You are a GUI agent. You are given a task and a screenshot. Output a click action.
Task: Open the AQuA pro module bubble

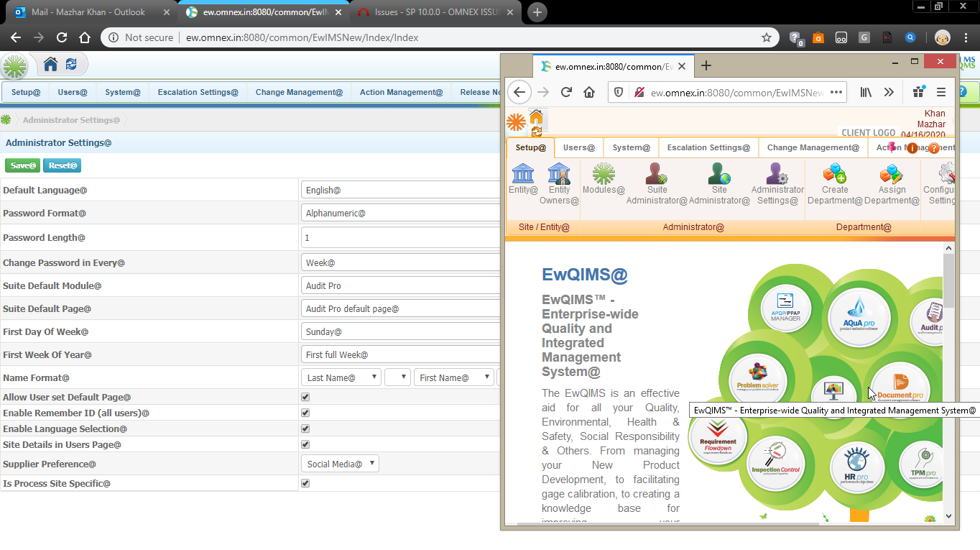(859, 318)
